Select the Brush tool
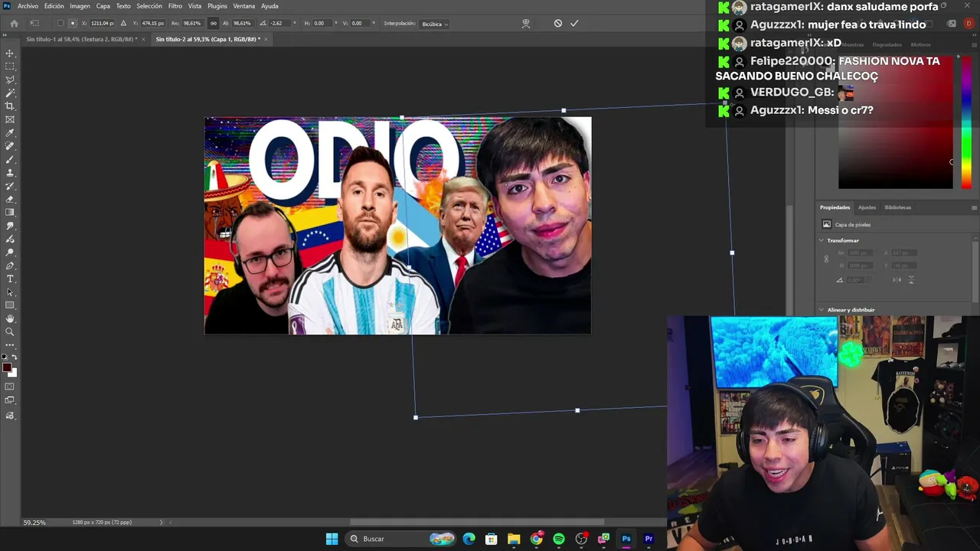Viewport: 980px width, 551px height. click(10, 159)
